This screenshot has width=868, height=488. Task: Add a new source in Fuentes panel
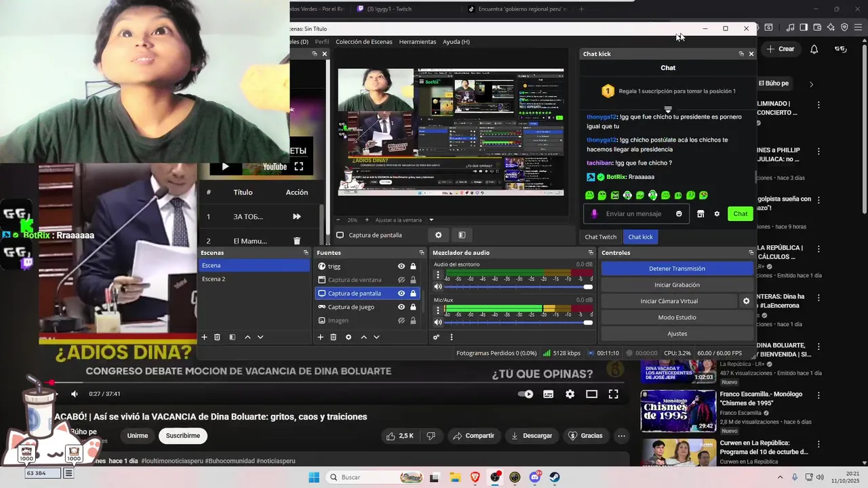point(321,337)
